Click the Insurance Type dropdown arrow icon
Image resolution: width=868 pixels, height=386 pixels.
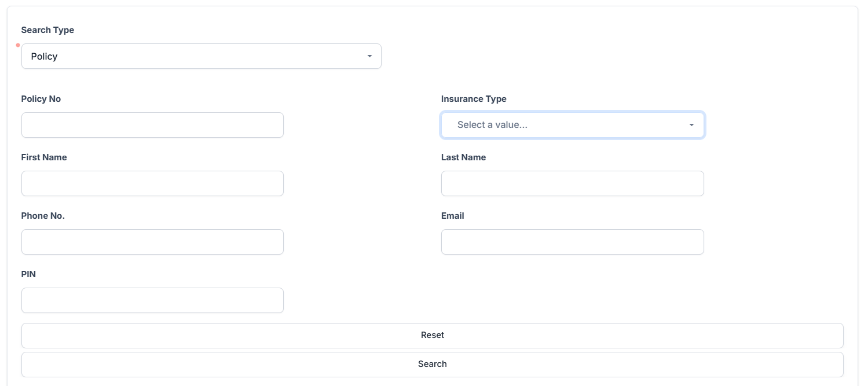point(691,125)
